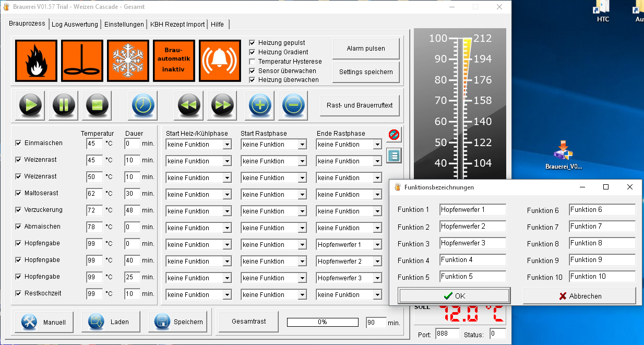The image size is (644, 345).
Task: Click the snowflake cooling icon
Action: pyautogui.click(x=128, y=61)
